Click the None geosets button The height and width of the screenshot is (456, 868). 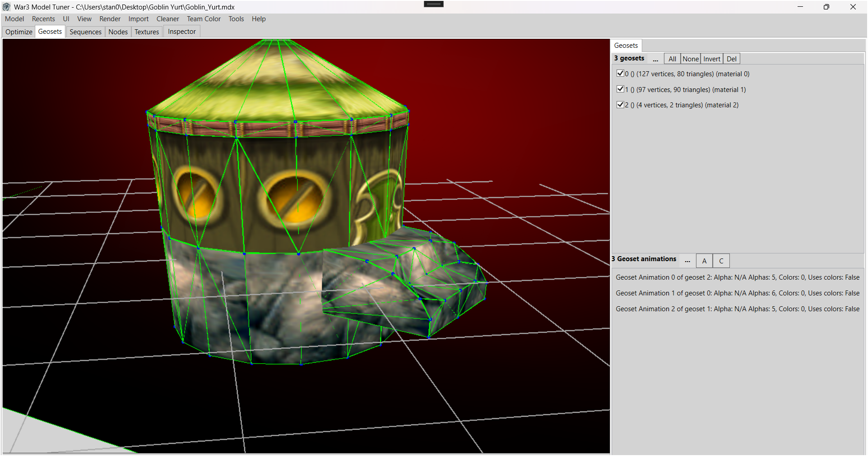[x=691, y=59]
